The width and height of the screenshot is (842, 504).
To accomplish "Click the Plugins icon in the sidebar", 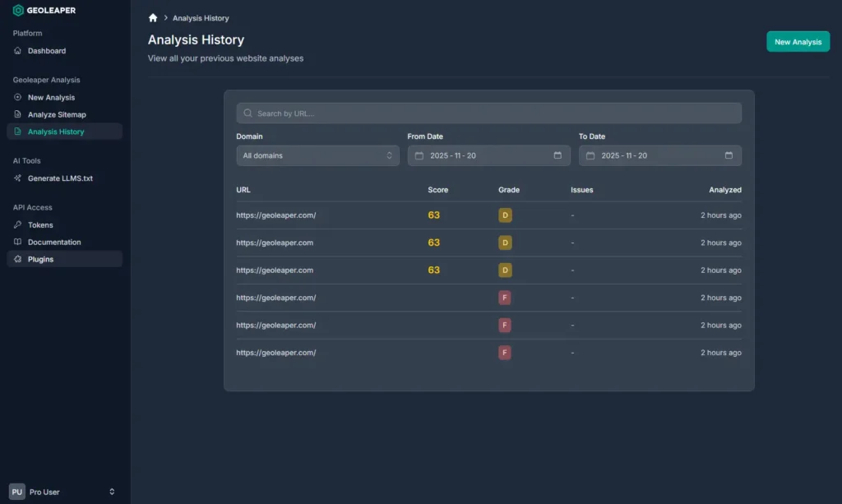I will click(17, 259).
